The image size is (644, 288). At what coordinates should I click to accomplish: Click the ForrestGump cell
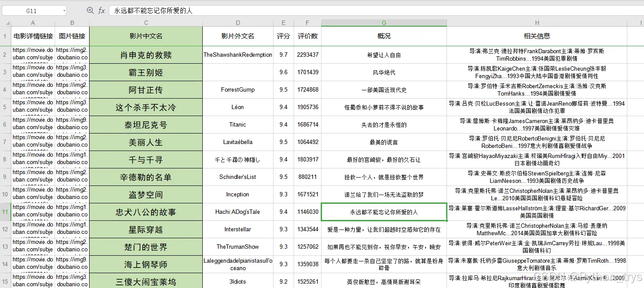[x=238, y=90]
